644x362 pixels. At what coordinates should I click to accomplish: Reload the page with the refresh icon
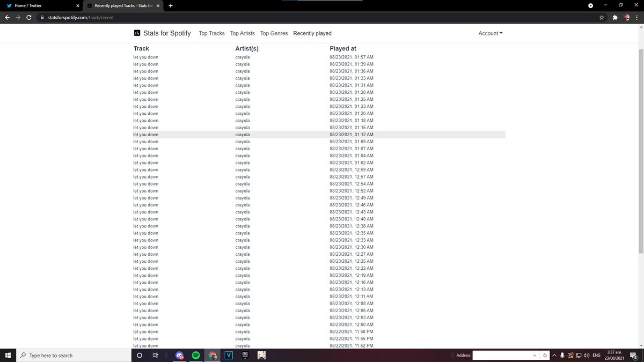(29, 17)
